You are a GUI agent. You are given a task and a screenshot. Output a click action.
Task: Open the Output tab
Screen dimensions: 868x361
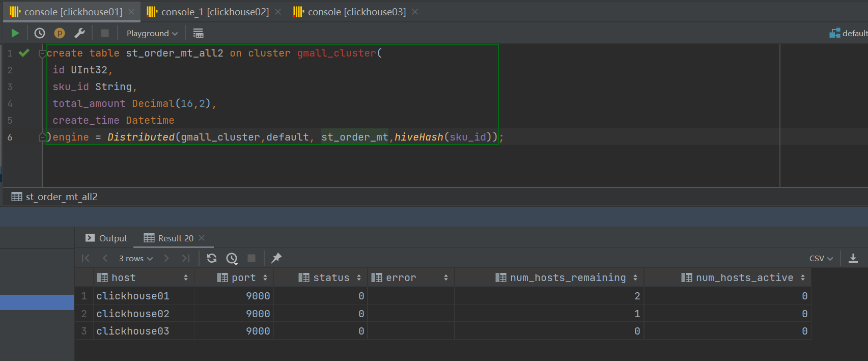(x=107, y=238)
